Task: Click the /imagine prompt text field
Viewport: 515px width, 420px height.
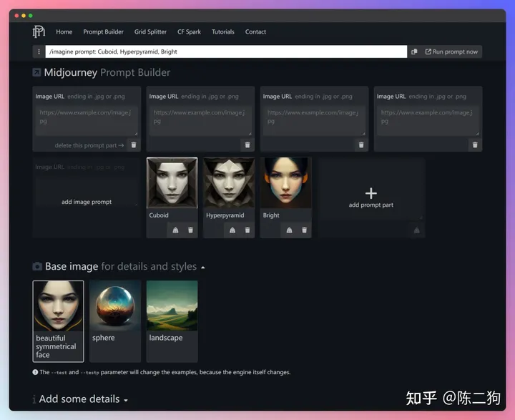Action: (x=226, y=52)
